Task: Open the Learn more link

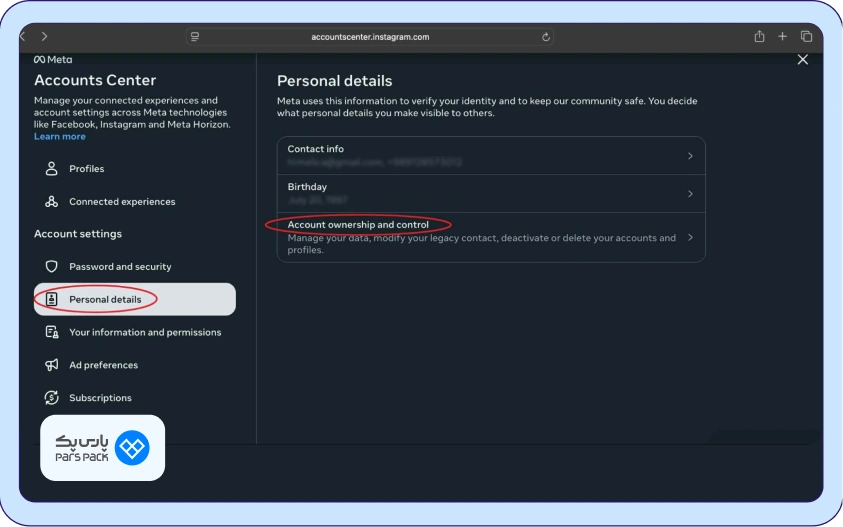Action: coord(60,137)
